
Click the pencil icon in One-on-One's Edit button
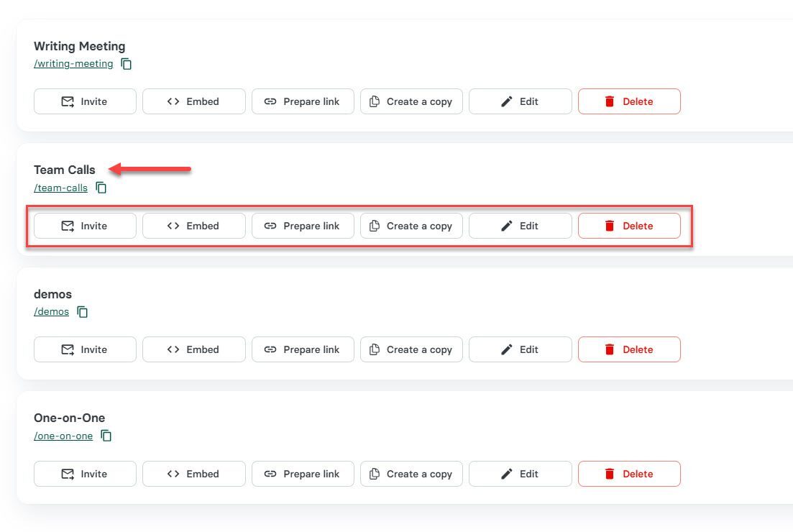[x=507, y=474]
